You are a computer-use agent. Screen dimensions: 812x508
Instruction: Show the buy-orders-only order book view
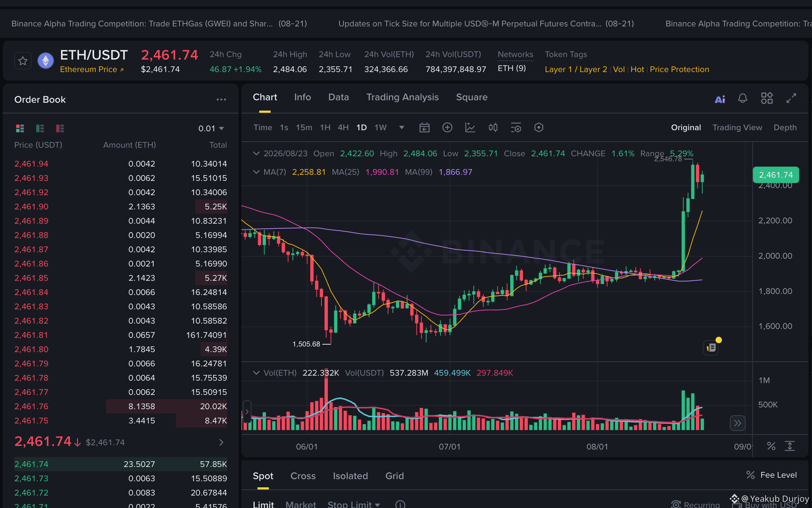tap(40, 128)
